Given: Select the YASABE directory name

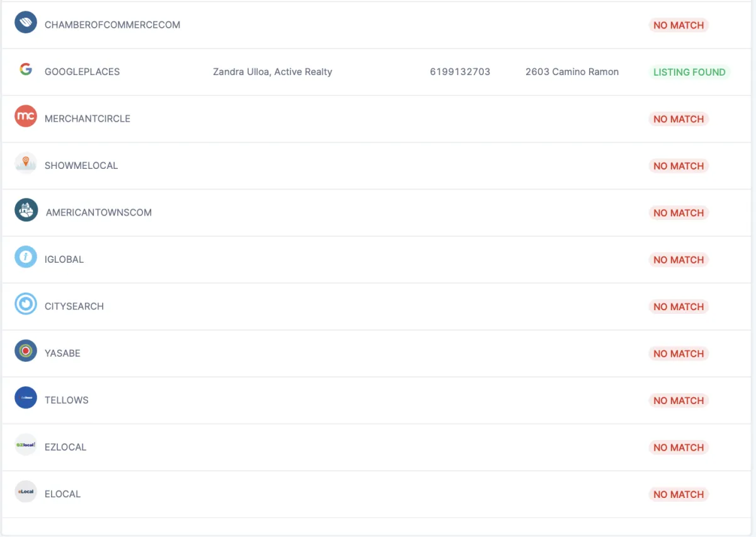Looking at the screenshot, I should [62, 353].
